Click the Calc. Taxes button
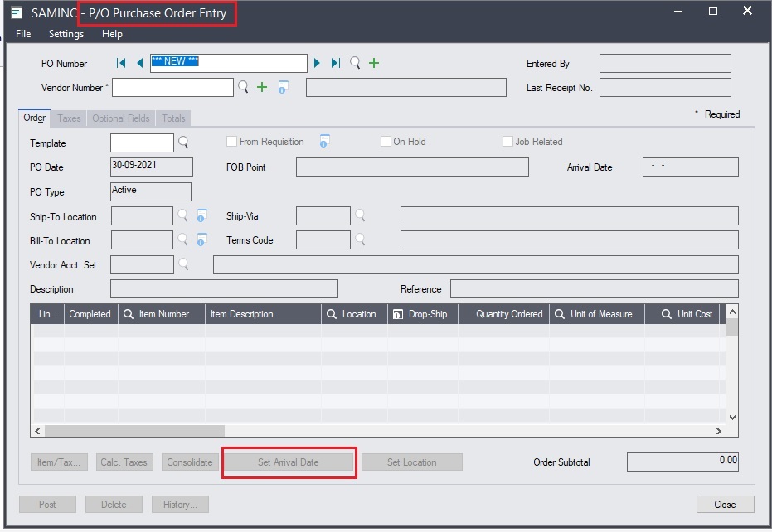Screen dimensions: 772x532 124,462
